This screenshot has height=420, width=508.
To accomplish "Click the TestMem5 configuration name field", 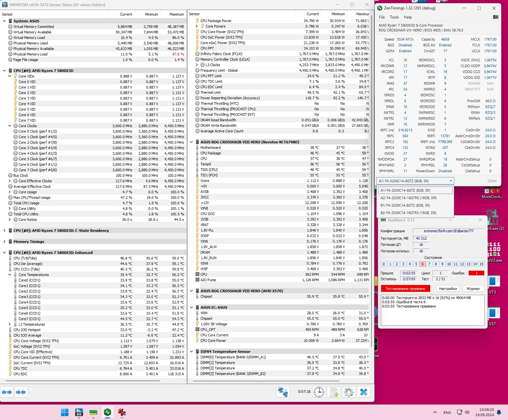I will [449, 231].
